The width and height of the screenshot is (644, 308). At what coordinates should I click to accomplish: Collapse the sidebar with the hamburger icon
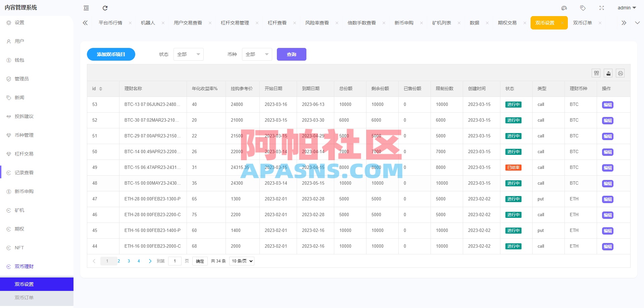tap(86, 8)
